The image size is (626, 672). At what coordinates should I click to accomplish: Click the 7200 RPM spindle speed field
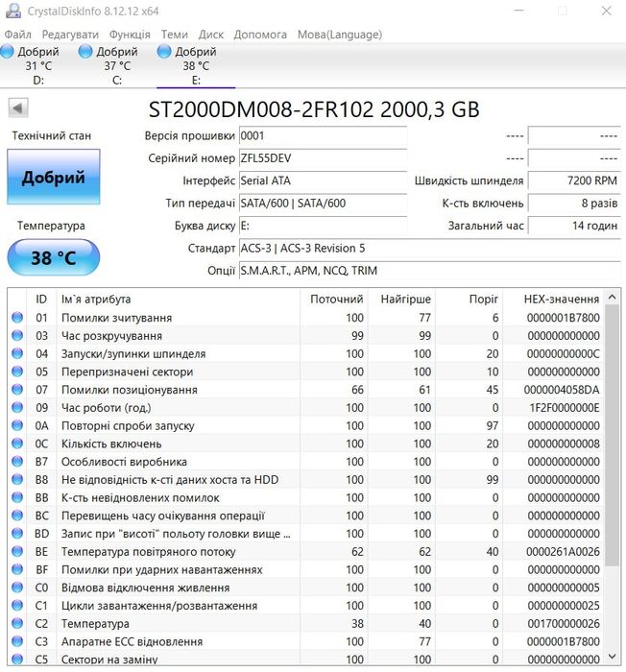click(574, 180)
